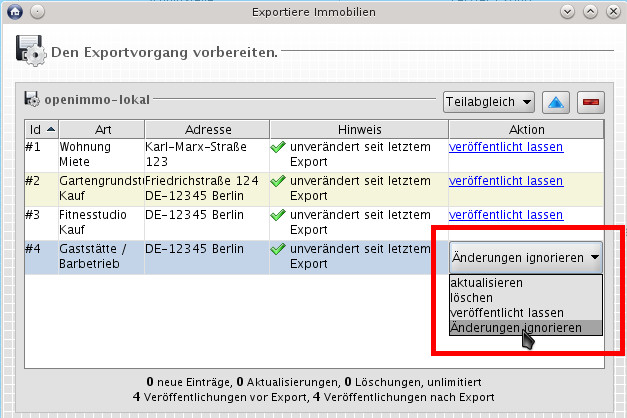Click green checkmark in Gaststätte row
Image resolution: width=627 pixels, height=418 pixels.
click(278, 249)
